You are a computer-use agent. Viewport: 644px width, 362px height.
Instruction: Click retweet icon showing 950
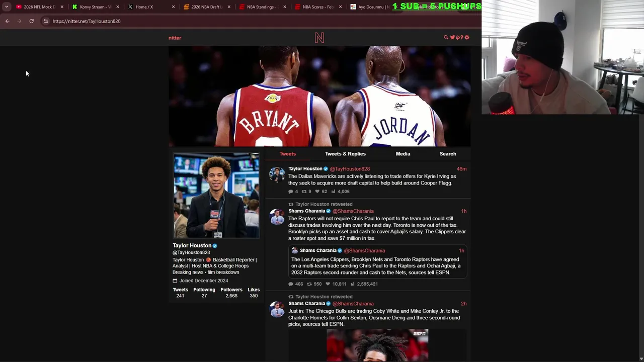[x=309, y=284]
